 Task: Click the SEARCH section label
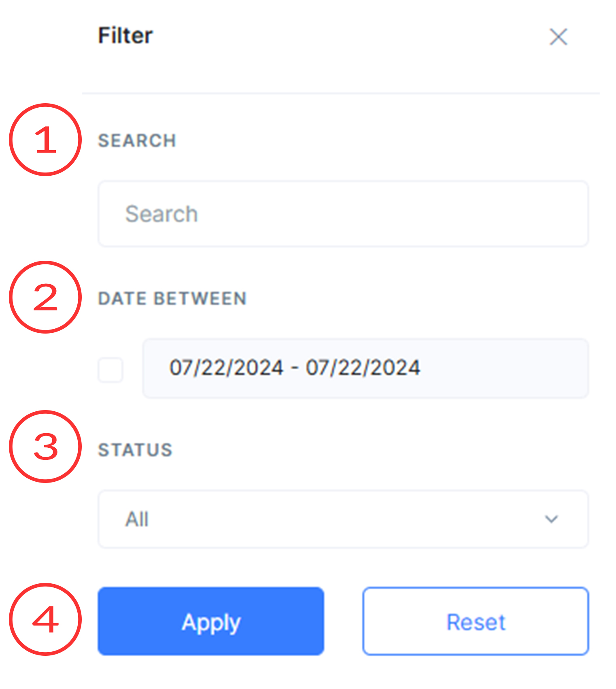[x=137, y=141]
